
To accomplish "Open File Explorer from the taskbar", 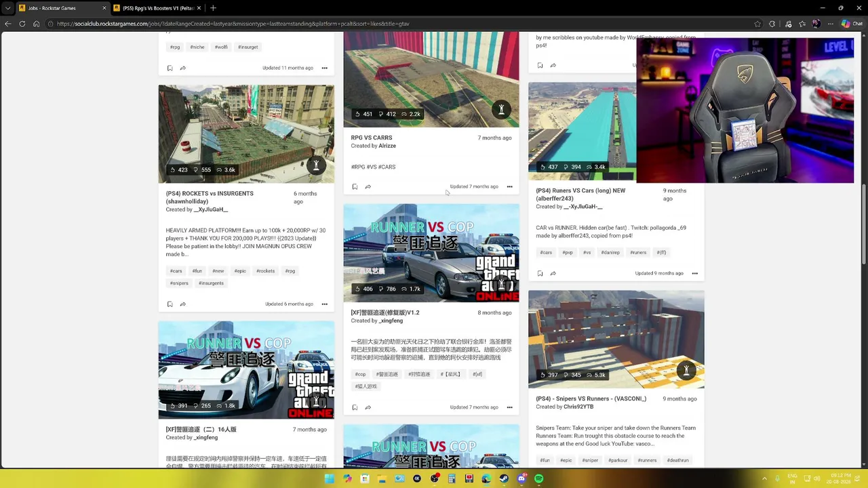I will coord(382,479).
